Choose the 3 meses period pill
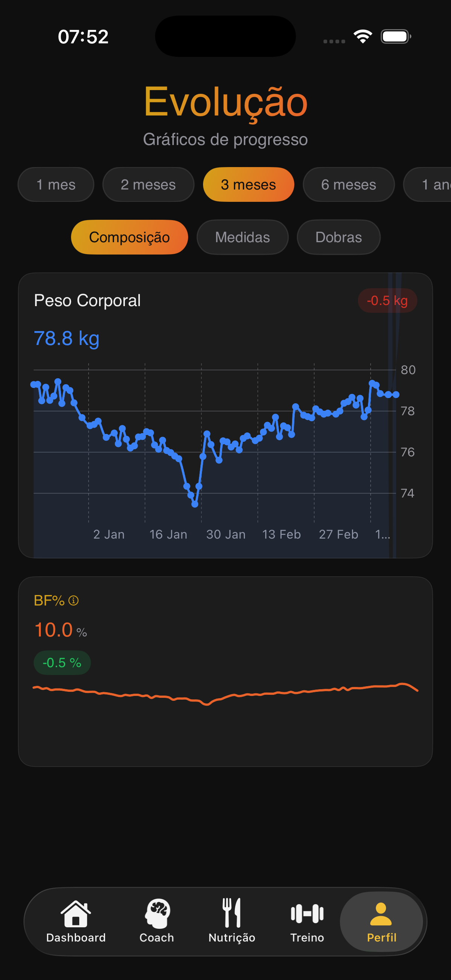The image size is (451, 980). click(x=249, y=185)
